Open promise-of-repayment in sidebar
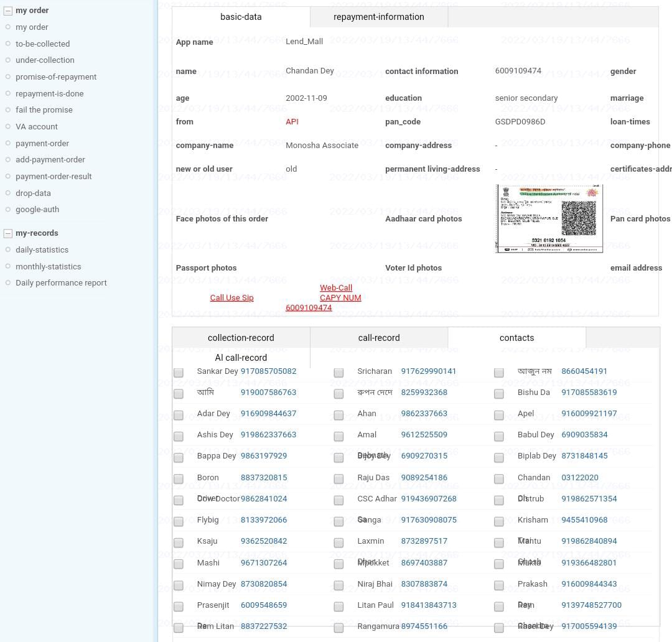672x642 pixels. (56, 77)
